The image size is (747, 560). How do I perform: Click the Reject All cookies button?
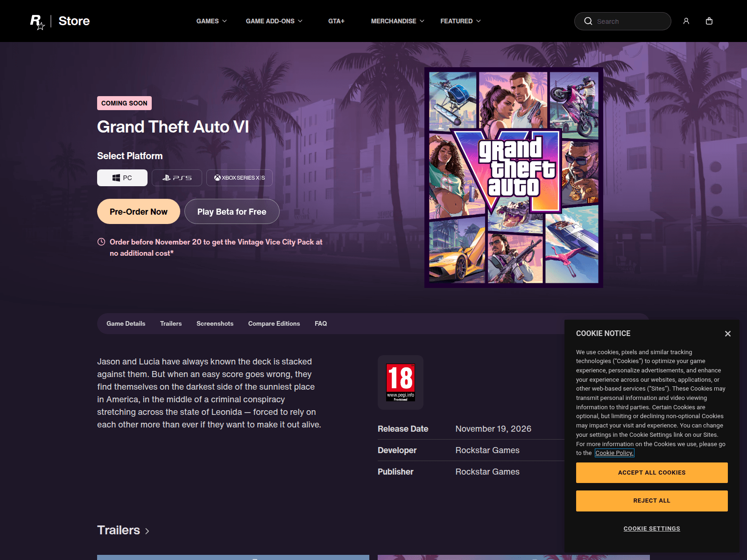click(652, 501)
